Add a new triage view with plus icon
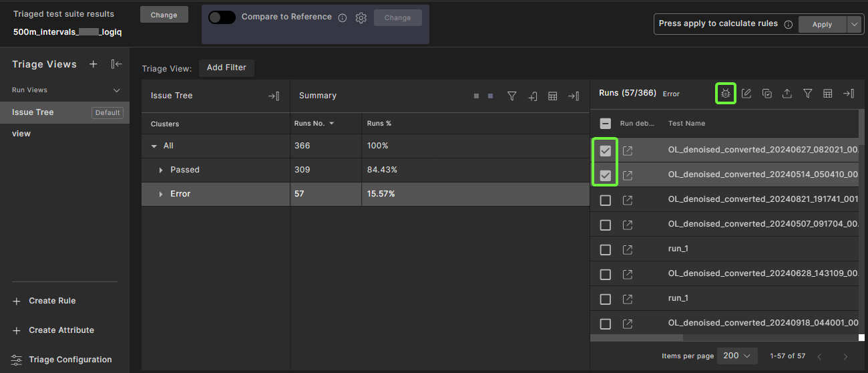Viewport: 868px width, 373px height. pos(93,64)
